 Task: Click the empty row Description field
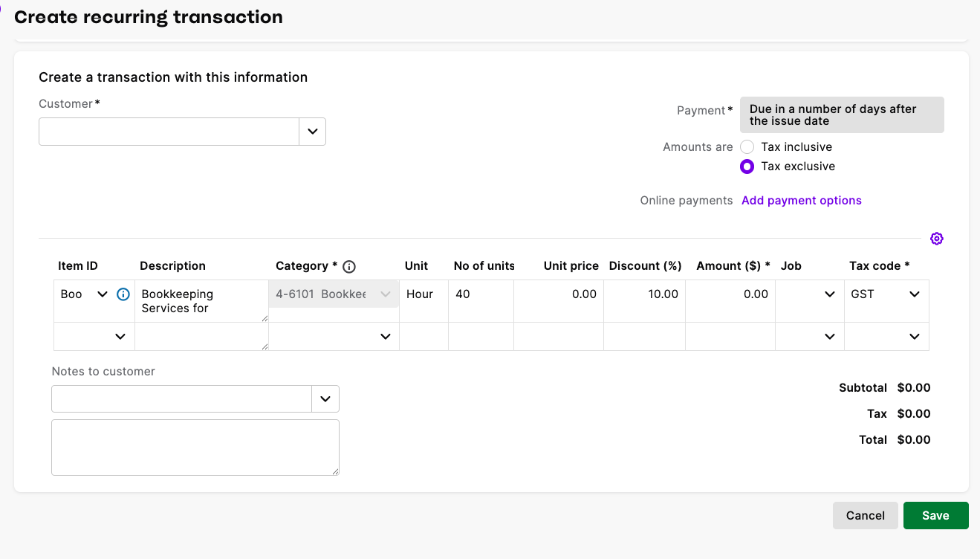pyautogui.click(x=201, y=337)
